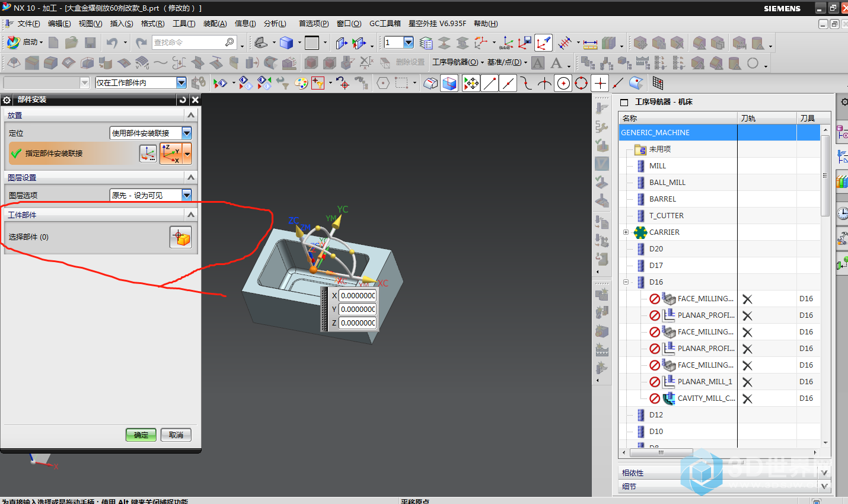
Task: Click the 启动 start button
Action: pos(25,42)
